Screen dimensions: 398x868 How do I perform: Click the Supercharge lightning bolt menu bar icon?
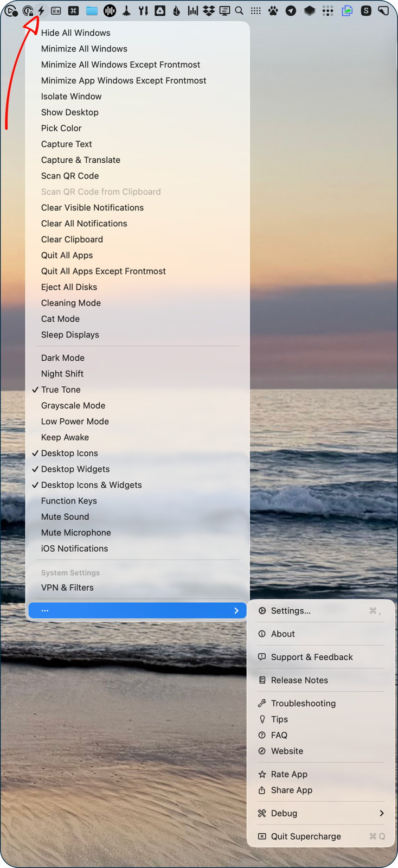(41, 10)
